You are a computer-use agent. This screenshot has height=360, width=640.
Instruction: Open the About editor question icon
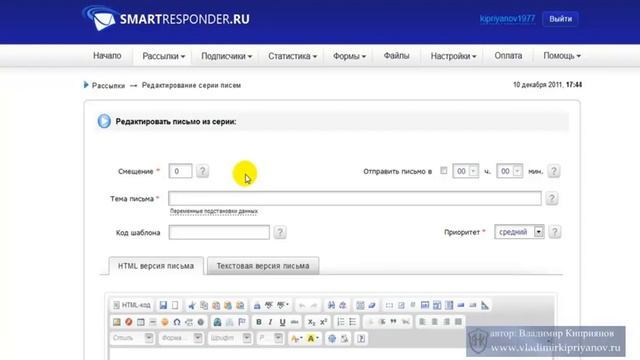[x=361, y=338]
